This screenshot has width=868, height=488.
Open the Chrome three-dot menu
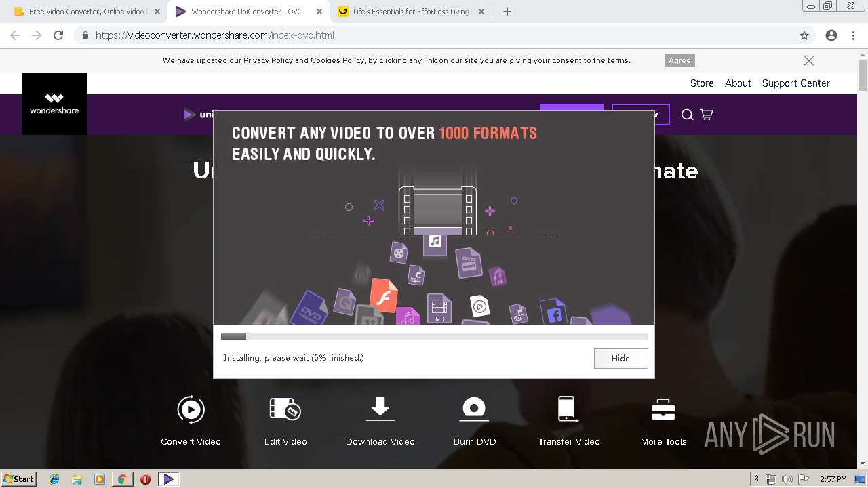853,35
